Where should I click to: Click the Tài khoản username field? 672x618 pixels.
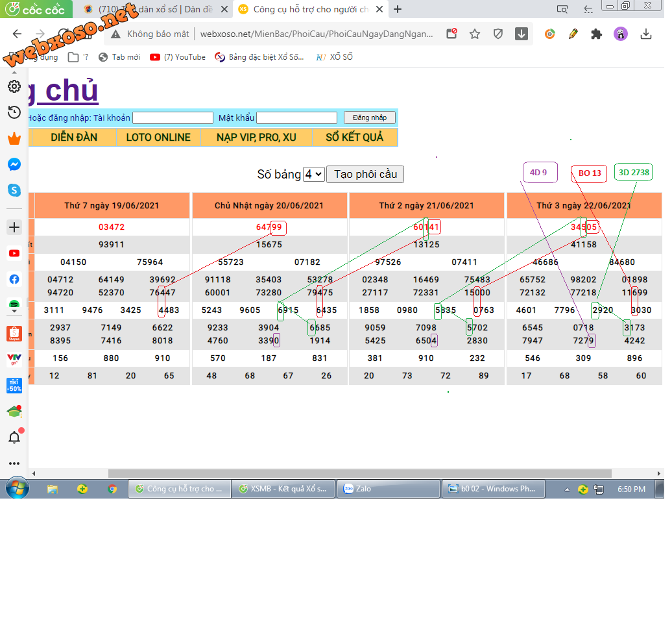[173, 117]
